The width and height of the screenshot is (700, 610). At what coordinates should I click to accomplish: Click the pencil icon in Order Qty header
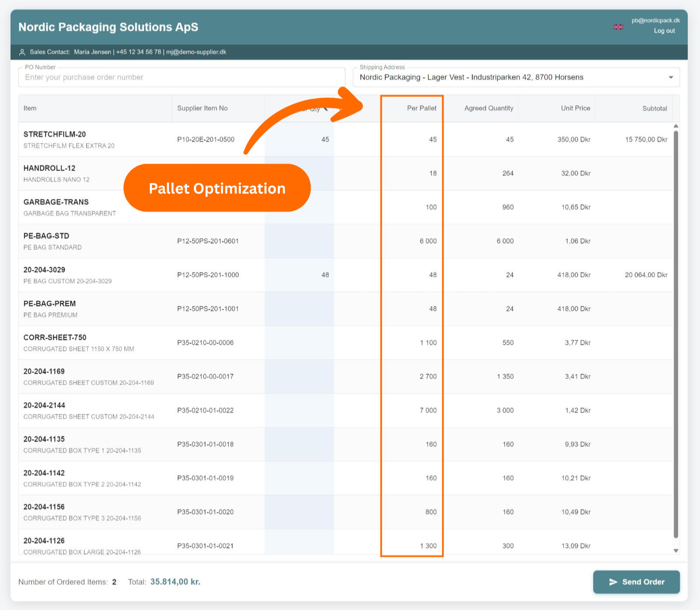point(326,109)
